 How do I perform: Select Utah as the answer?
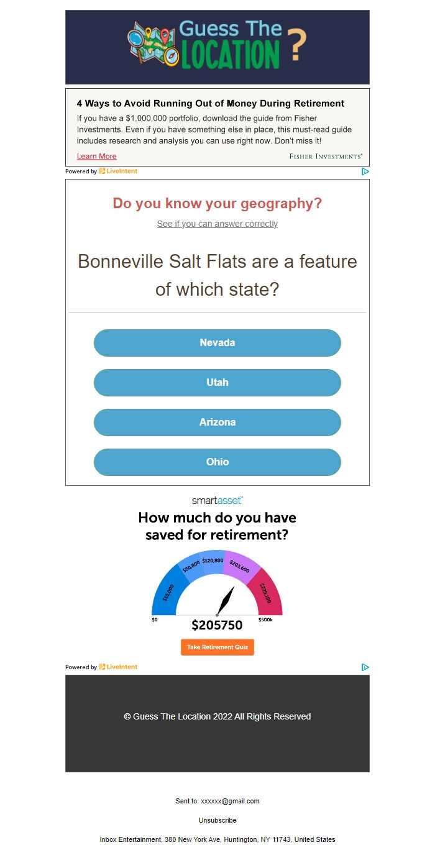(217, 383)
